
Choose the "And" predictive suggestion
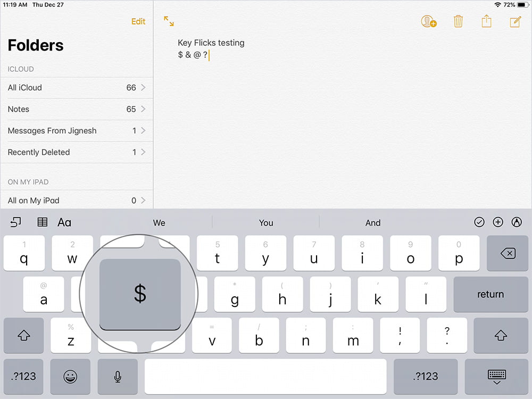pyautogui.click(x=373, y=223)
